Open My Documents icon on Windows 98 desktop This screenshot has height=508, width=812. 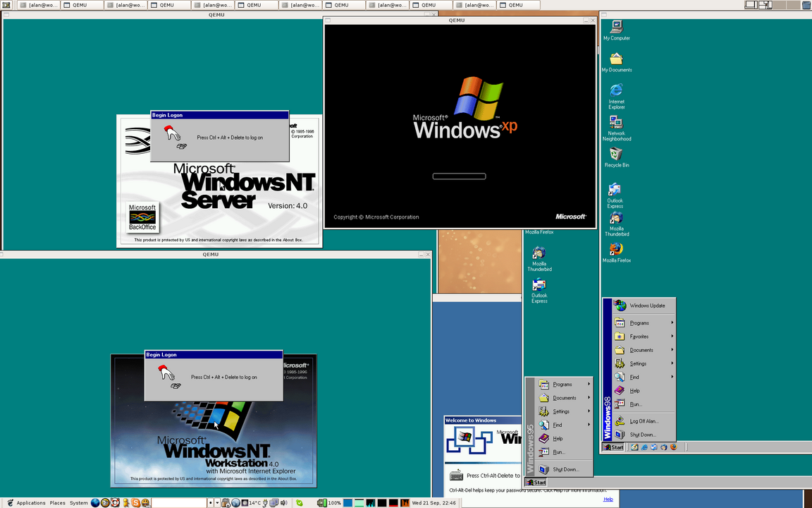click(616, 62)
